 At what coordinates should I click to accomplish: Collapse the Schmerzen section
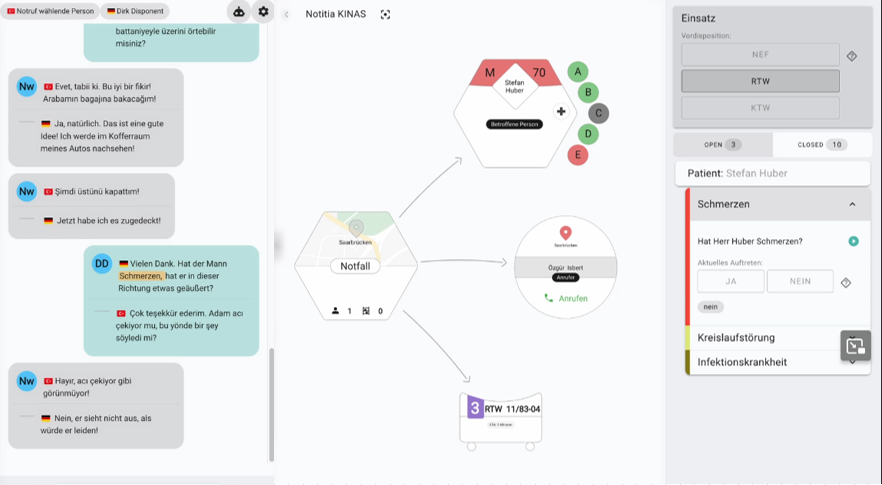coord(852,204)
